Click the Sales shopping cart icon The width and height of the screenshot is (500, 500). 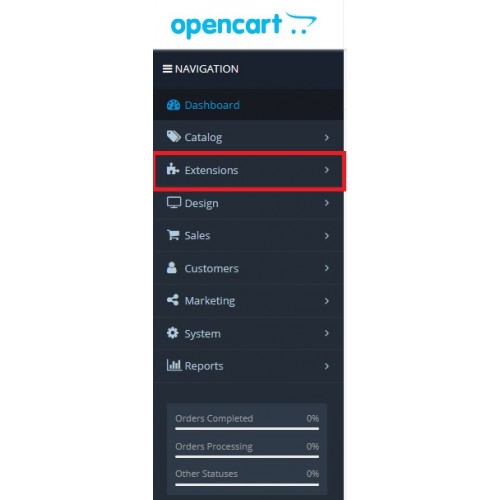click(x=173, y=235)
